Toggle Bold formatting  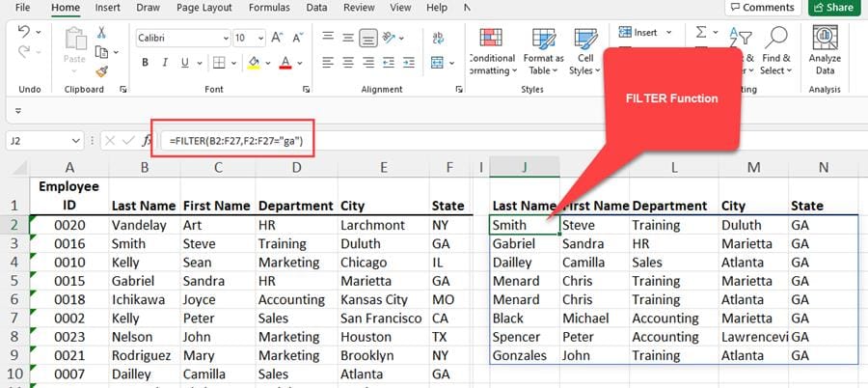tap(145, 63)
